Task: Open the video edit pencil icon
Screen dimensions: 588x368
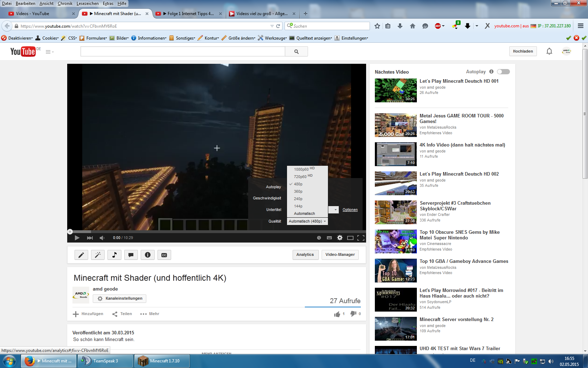Action: pyautogui.click(x=81, y=255)
